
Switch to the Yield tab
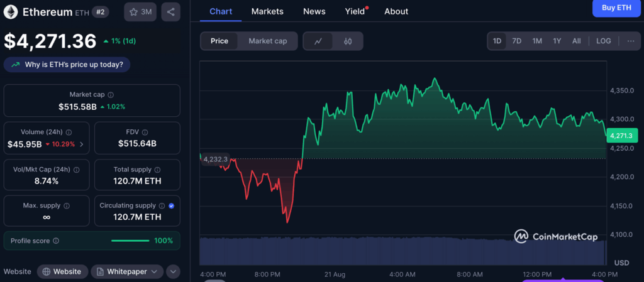(x=355, y=11)
